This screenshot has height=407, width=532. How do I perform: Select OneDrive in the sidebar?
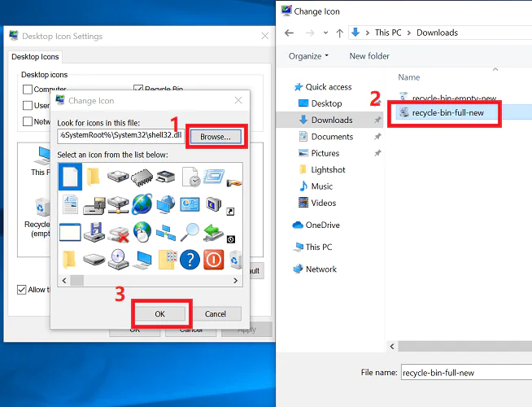322,225
